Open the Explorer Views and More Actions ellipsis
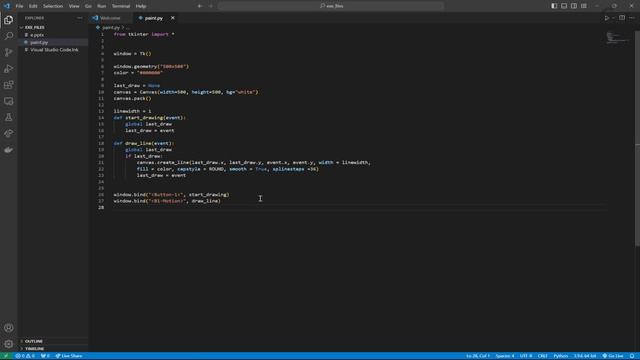Viewport: 640px width, 360px height. tap(79, 18)
